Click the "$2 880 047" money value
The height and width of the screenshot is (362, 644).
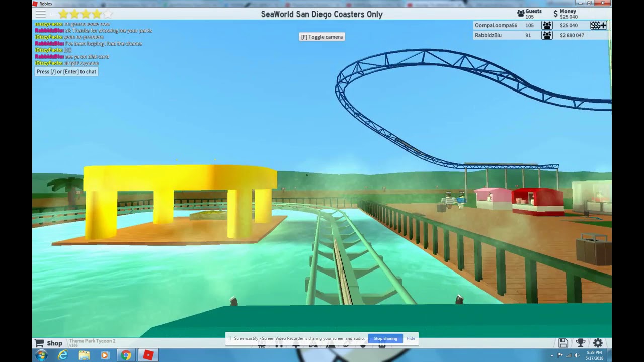point(572,35)
